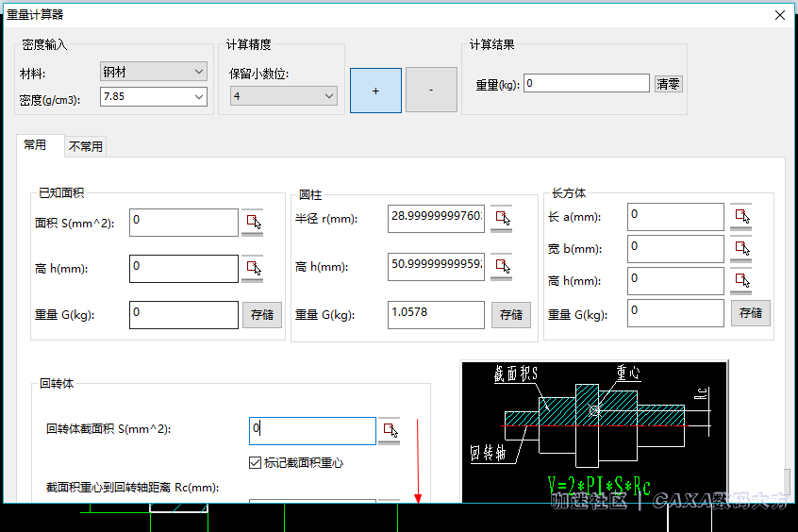Viewport: 798px width, 532px height.
Task: Click the pick icon beside 面积 S field
Action: pyautogui.click(x=252, y=221)
